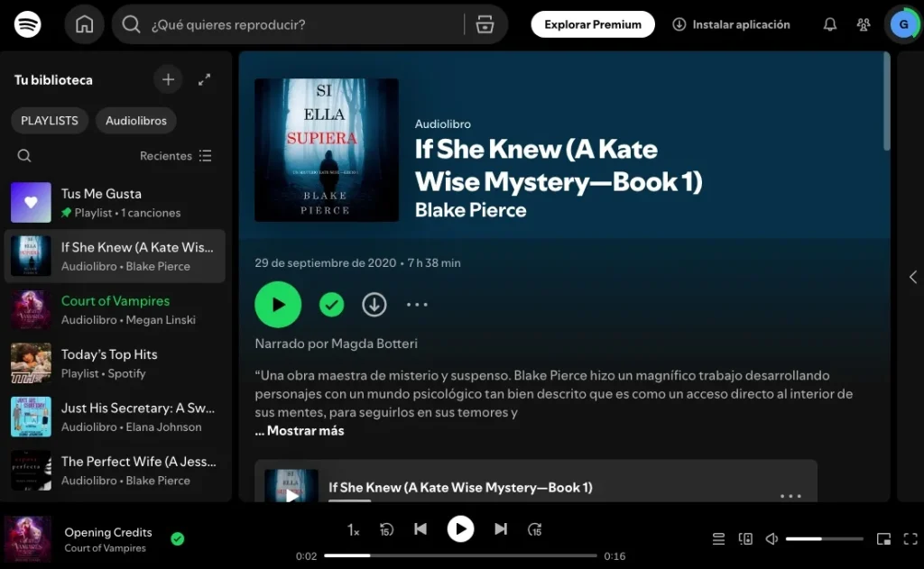Skip forward 15 seconds
Image resolution: width=924 pixels, height=569 pixels.
[534, 529]
